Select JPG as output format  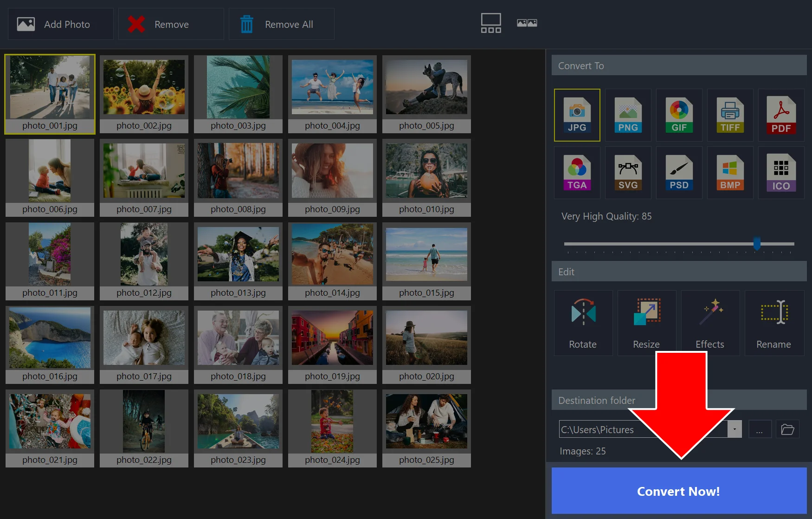click(577, 115)
